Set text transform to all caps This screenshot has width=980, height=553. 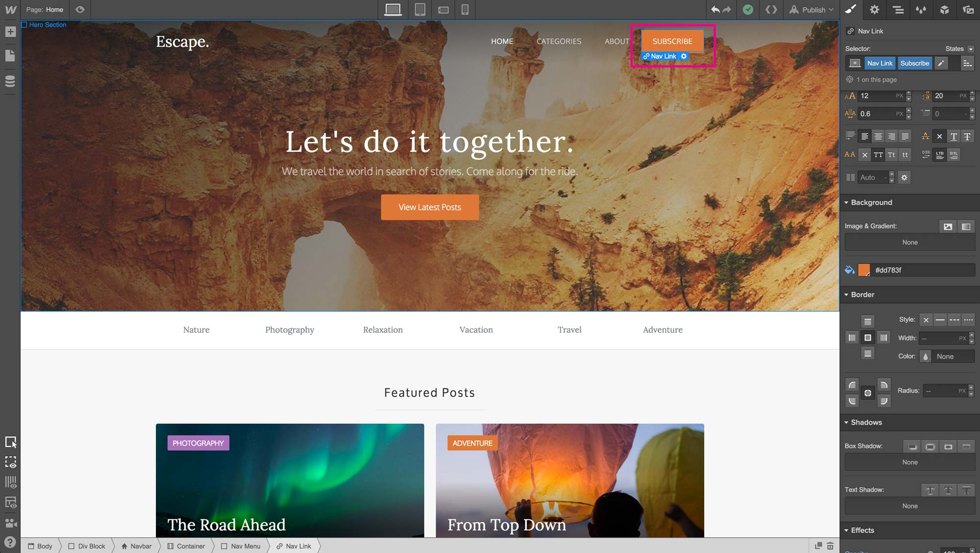pyautogui.click(x=878, y=155)
